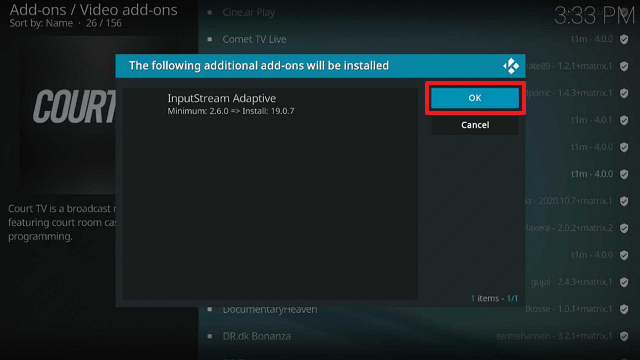
Task: Click verified shield beside gujal 2.4.3+matrix.1
Action: (x=624, y=282)
